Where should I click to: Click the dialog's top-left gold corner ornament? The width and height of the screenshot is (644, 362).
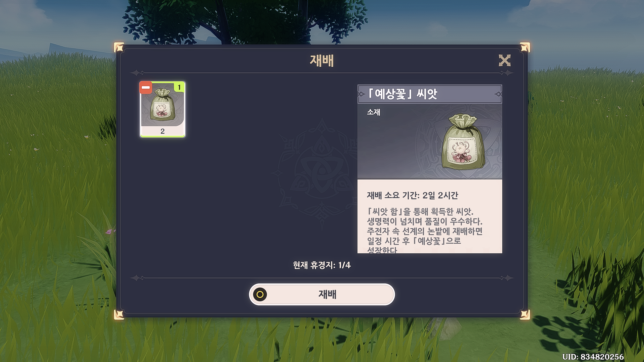click(119, 48)
